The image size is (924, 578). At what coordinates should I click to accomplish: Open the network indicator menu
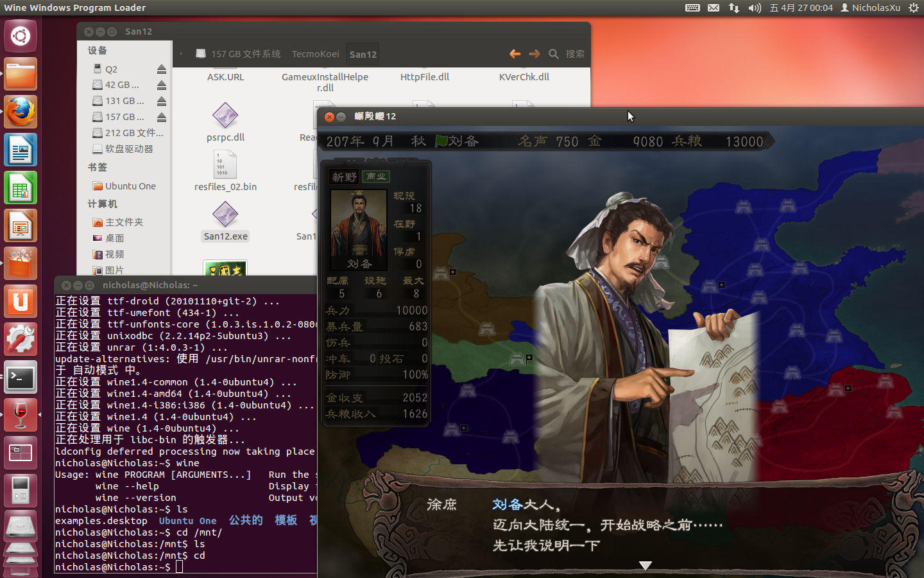733,8
